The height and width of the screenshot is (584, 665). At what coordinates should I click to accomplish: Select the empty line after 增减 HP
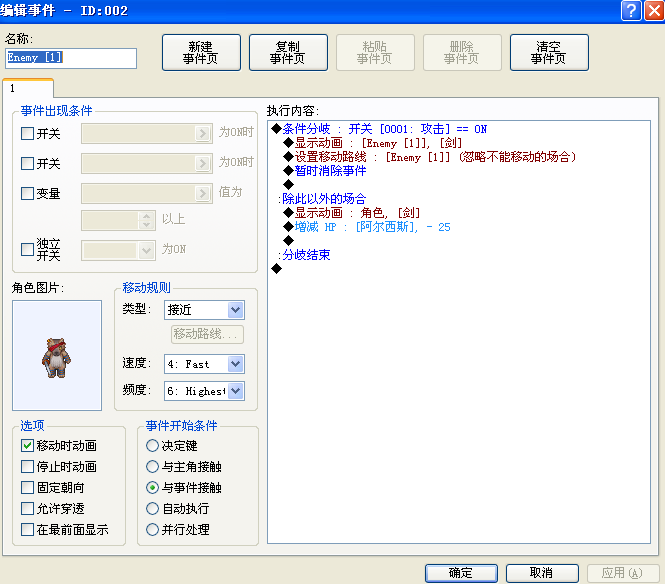pos(288,240)
